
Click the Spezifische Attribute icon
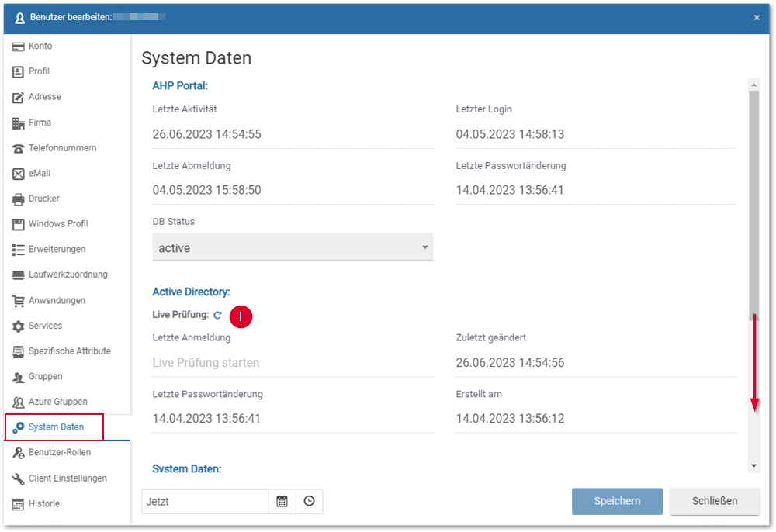coord(19,351)
